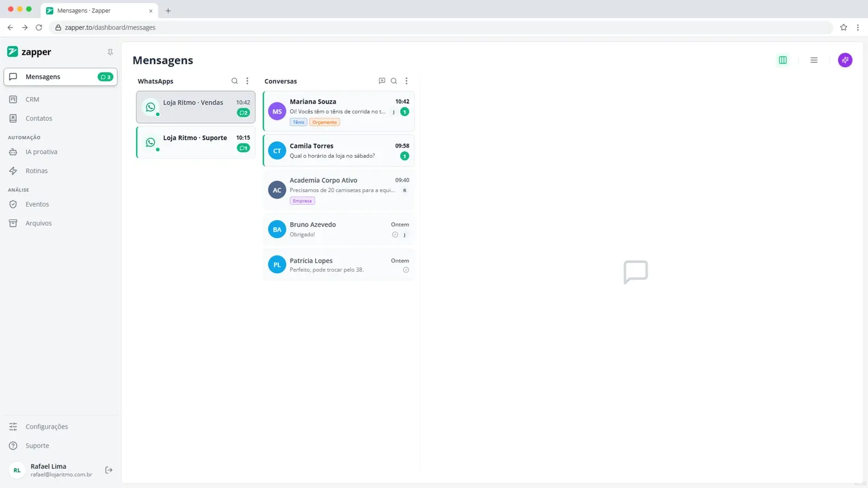Open Rotinas in the sidebar
This screenshot has height=488, width=868.
click(x=60, y=171)
